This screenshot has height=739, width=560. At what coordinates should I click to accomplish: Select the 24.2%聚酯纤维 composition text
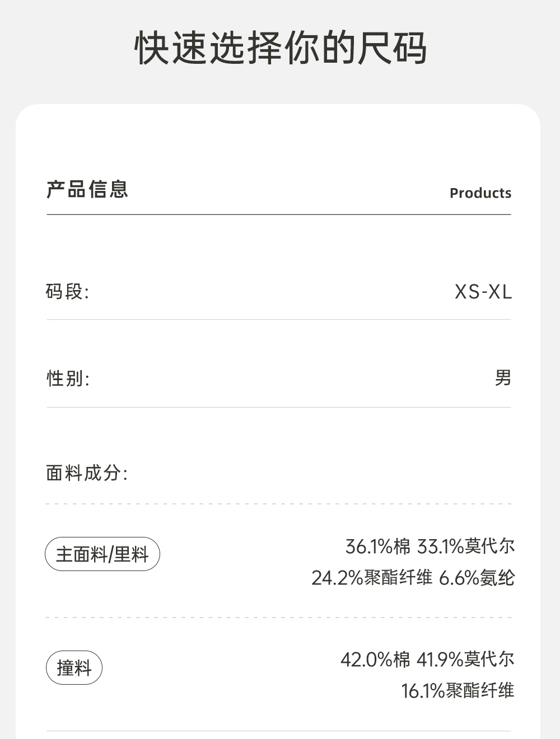pyautogui.click(x=371, y=578)
